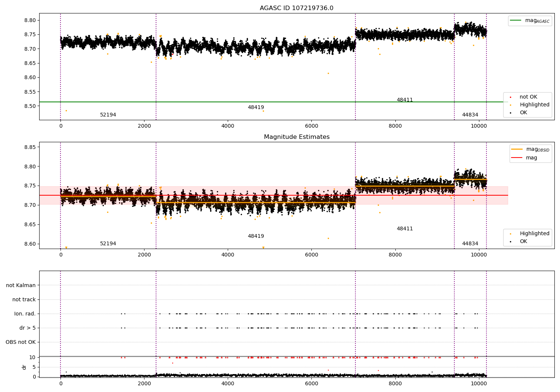Click the "dr > 5" row label
This screenshot has width=560, height=392.
point(28,328)
